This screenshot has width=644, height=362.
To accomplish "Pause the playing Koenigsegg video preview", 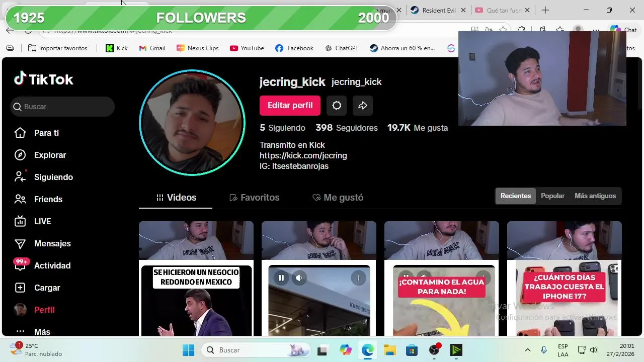I will click(281, 278).
